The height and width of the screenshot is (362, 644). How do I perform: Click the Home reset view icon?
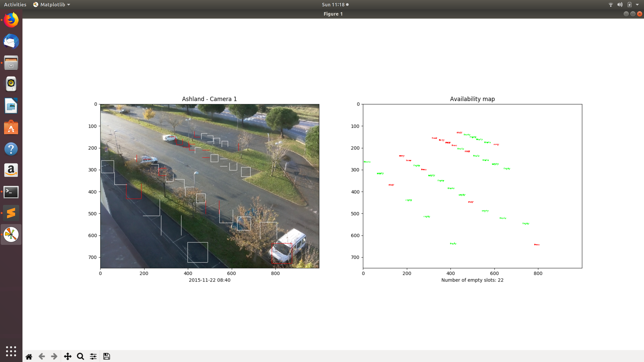click(29, 356)
